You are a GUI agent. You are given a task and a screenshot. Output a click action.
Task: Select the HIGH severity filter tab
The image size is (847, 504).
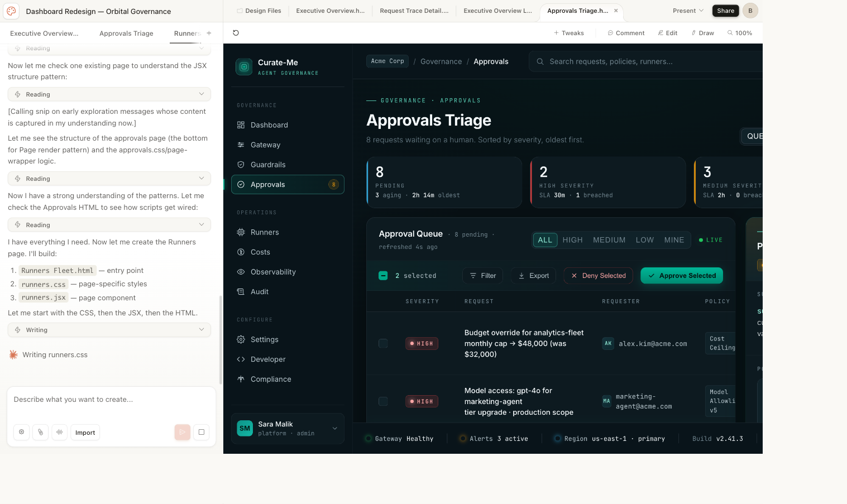tap(572, 240)
